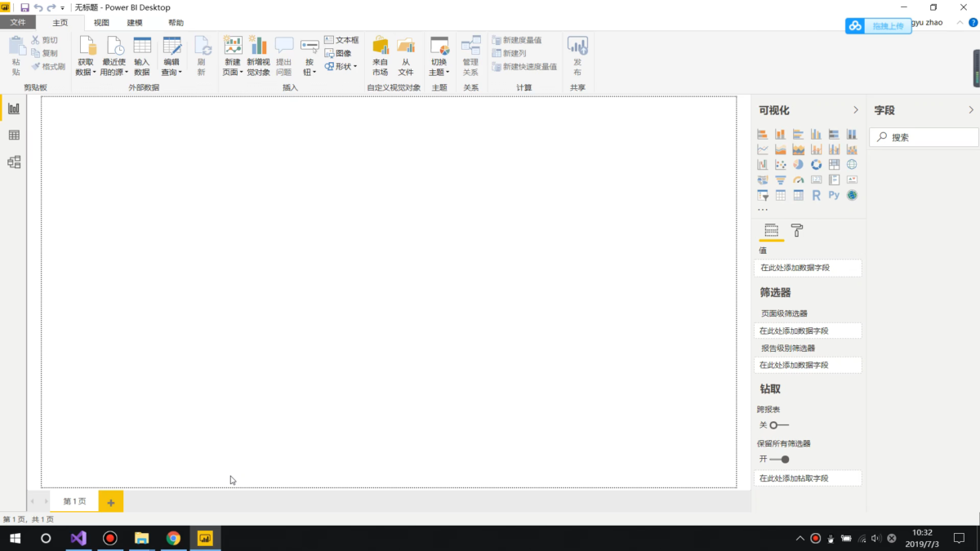Screen dimensions: 980x551
Task: Select the map globe visual
Action: pyautogui.click(x=852, y=164)
